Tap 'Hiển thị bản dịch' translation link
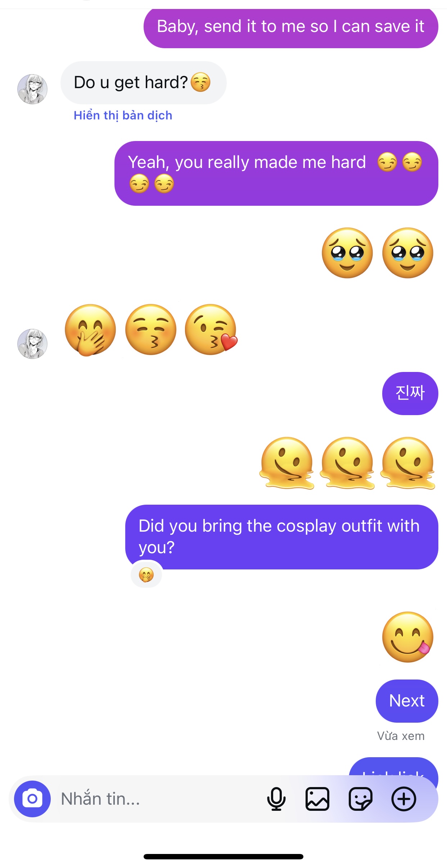 tap(123, 115)
